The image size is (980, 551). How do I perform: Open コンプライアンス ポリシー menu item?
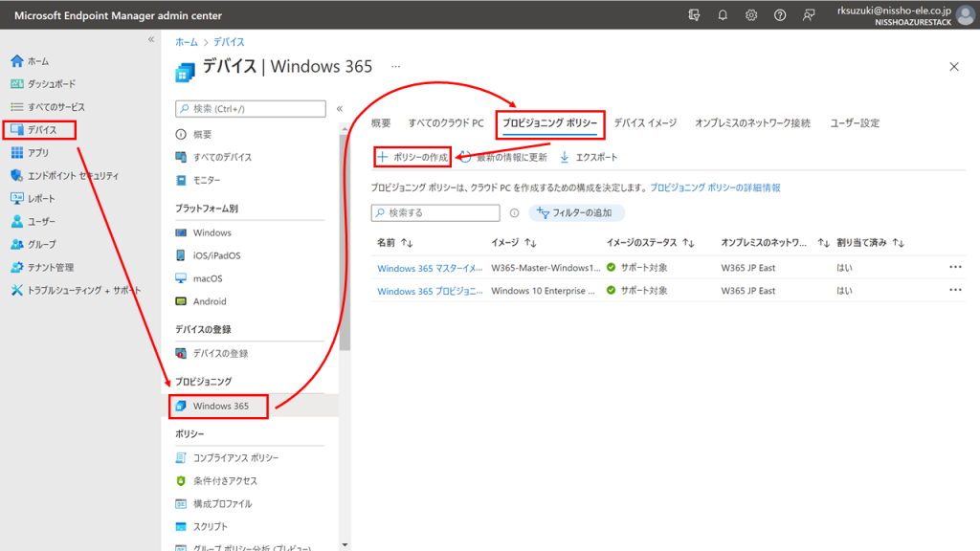[x=227, y=458]
